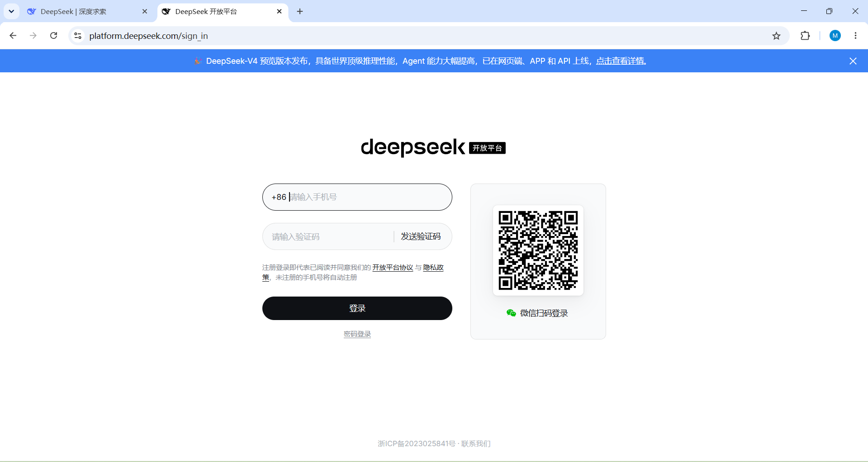The image size is (868, 462).
Task: Click 发送验证码 to send code
Action: click(421, 236)
